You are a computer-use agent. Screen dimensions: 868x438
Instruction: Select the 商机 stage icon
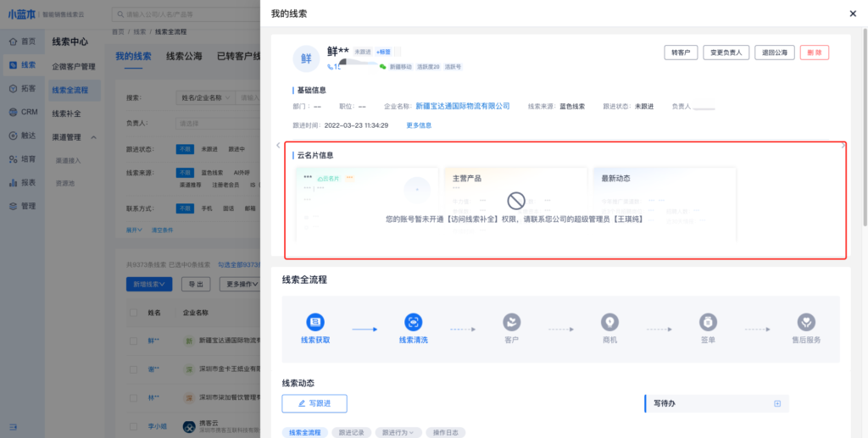click(609, 322)
